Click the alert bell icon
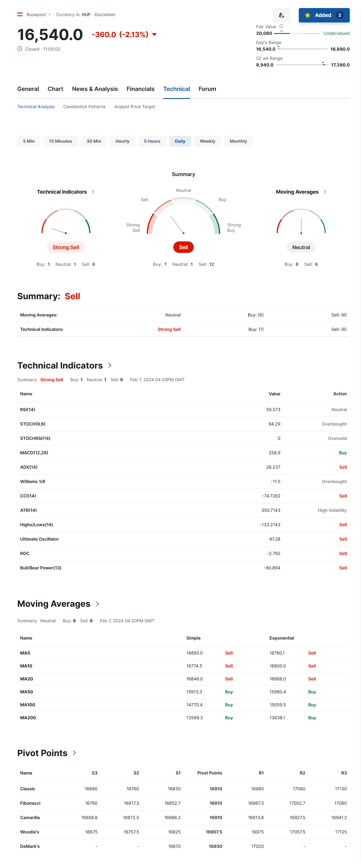The width and height of the screenshot is (361, 868). [x=281, y=15]
